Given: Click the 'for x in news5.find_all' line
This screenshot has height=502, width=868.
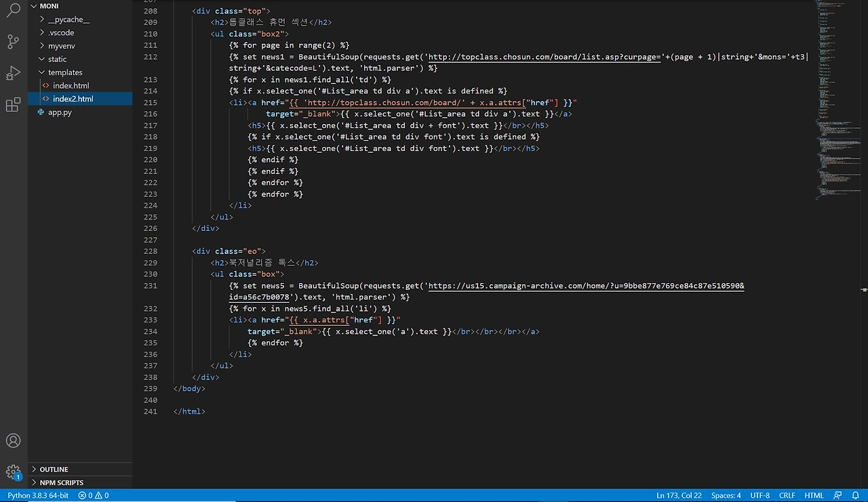Looking at the screenshot, I should 310,308.
